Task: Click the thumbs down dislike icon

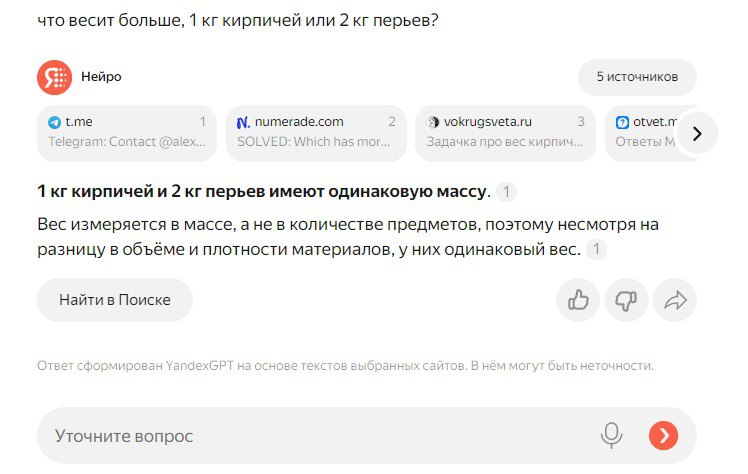Action: 626,300
